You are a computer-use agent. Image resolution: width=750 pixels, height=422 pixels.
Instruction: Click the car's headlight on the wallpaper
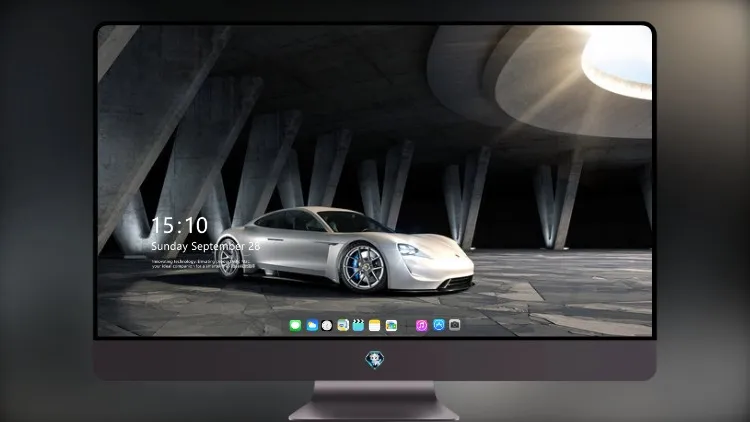(411, 250)
